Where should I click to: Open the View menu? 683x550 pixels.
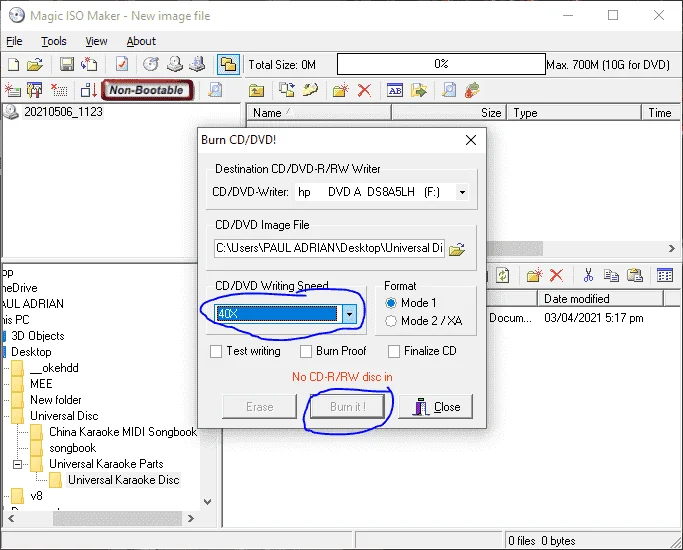tap(96, 41)
